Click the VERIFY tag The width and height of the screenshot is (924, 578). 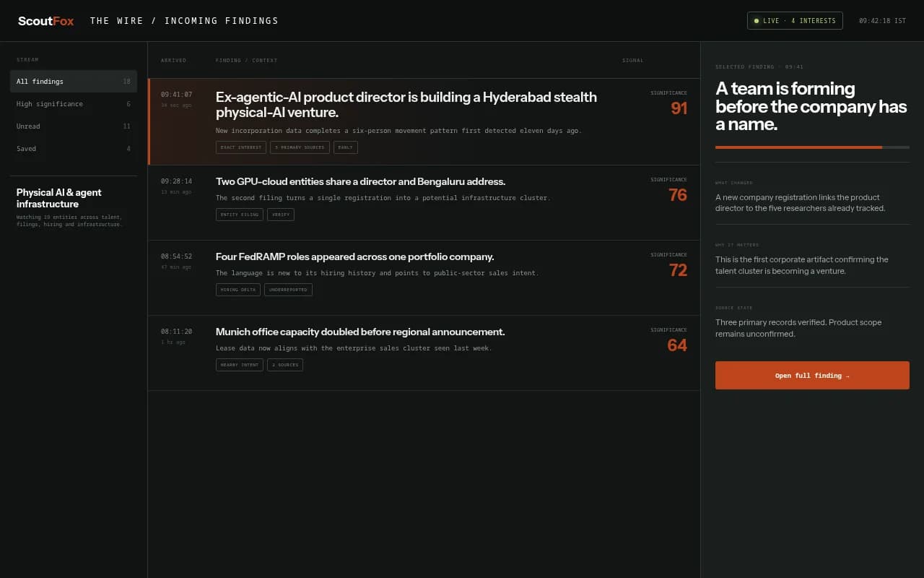(281, 215)
